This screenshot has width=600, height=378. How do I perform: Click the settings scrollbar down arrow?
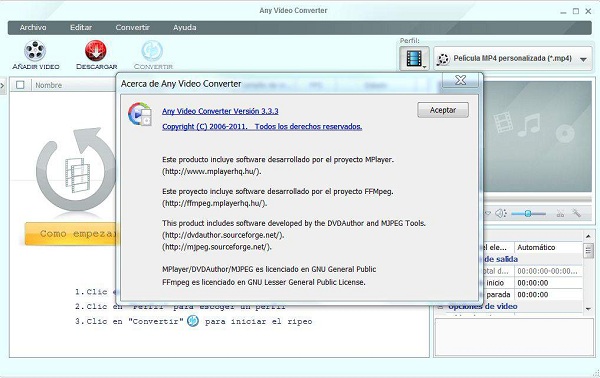[588, 309]
